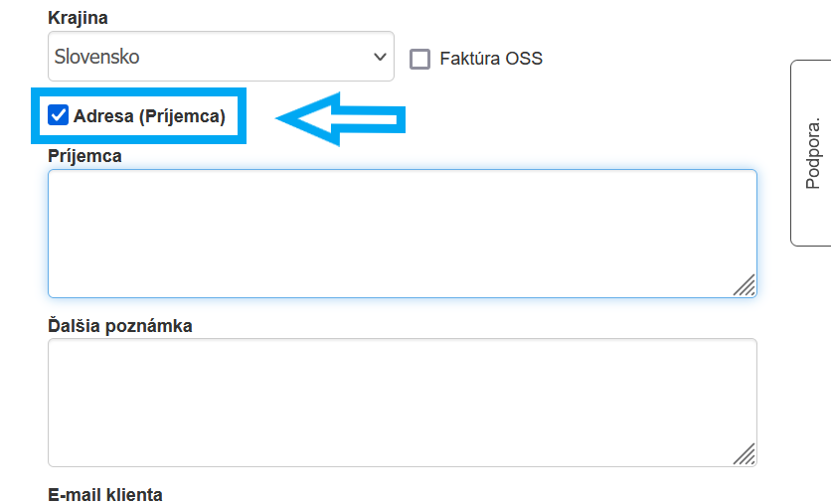Grab resize handle of Ďalšia poznámka field
831x504 pixels.
click(745, 454)
